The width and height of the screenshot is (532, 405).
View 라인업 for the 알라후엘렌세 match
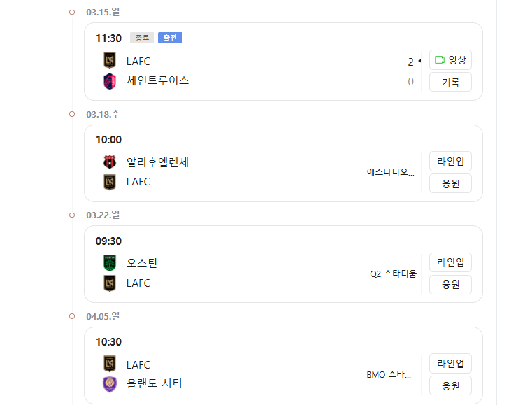(450, 162)
